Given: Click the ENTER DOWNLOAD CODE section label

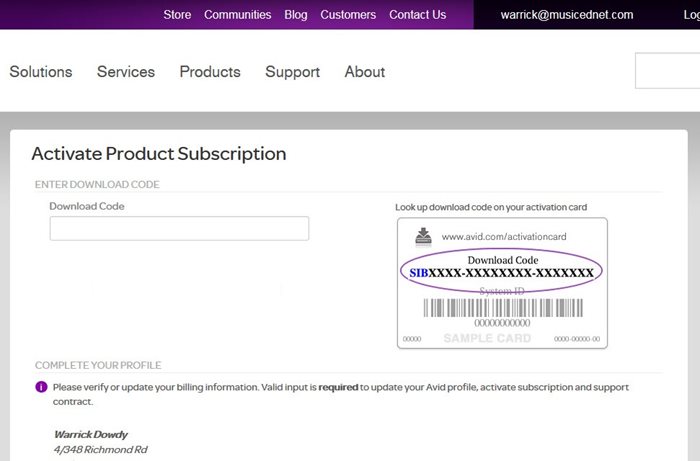Looking at the screenshot, I should 97,184.
